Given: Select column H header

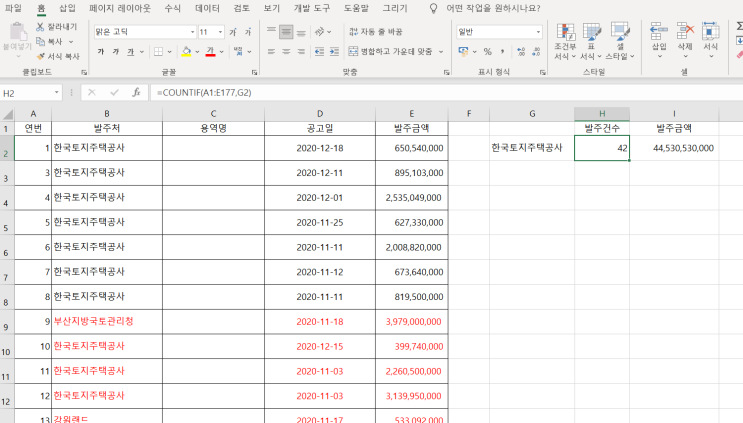Looking at the screenshot, I should pos(602,114).
